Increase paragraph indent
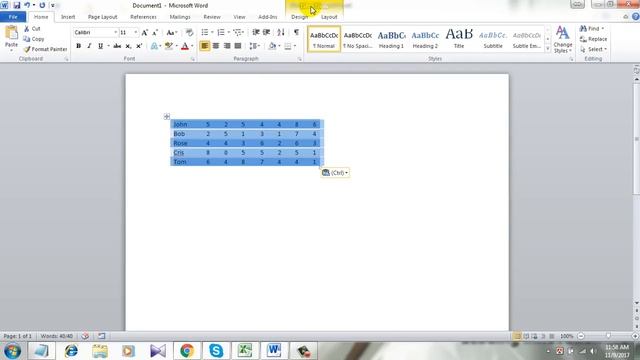The height and width of the screenshot is (360, 640). click(x=267, y=32)
